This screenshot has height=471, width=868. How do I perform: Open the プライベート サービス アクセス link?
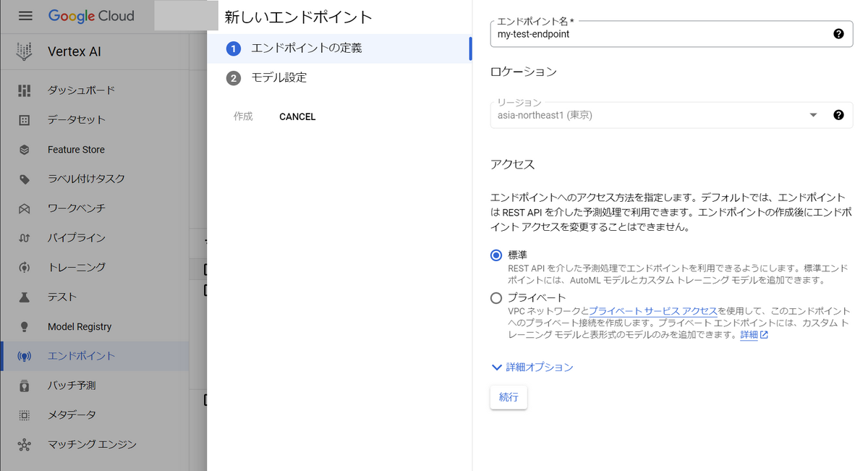[653, 311]
